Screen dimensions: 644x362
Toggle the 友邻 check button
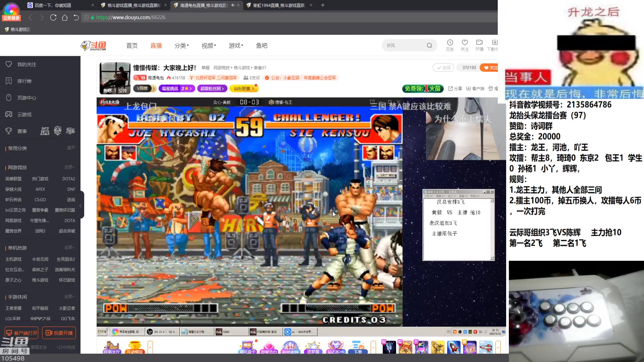(443, 68)
